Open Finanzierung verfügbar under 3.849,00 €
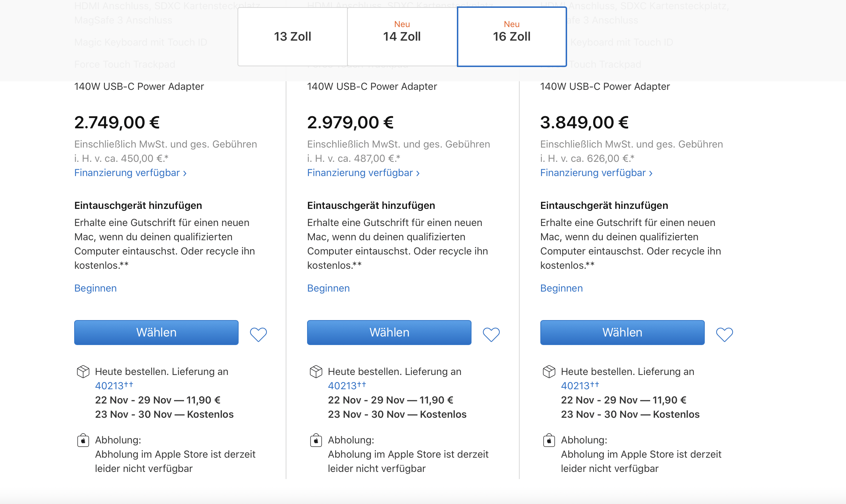The image size is (846, 504). pyautogui.click(x=596, y=173)
